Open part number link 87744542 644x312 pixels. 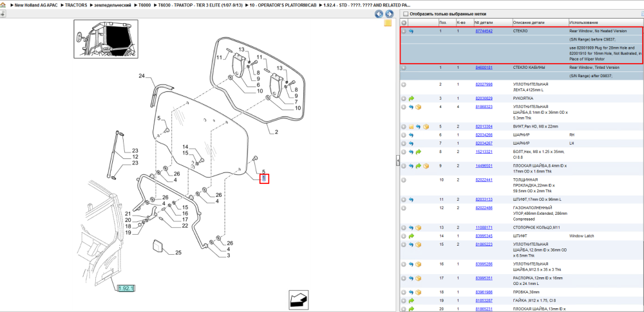click(484, 31)
